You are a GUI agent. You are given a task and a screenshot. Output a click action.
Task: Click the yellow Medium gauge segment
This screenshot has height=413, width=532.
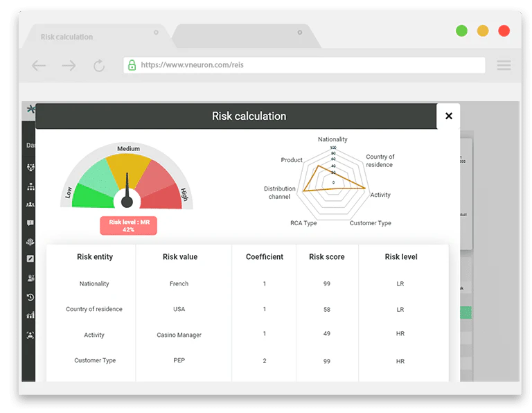(x=128, y=170)
